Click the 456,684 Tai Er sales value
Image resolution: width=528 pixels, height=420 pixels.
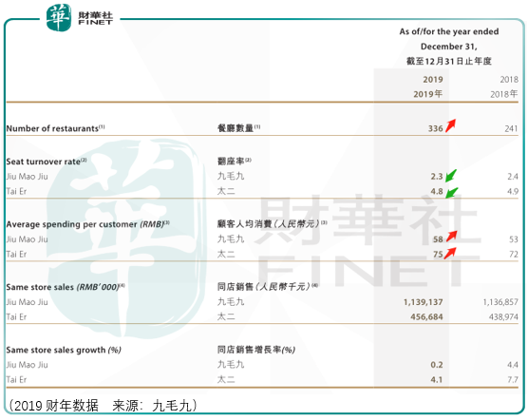pos(426,316)
